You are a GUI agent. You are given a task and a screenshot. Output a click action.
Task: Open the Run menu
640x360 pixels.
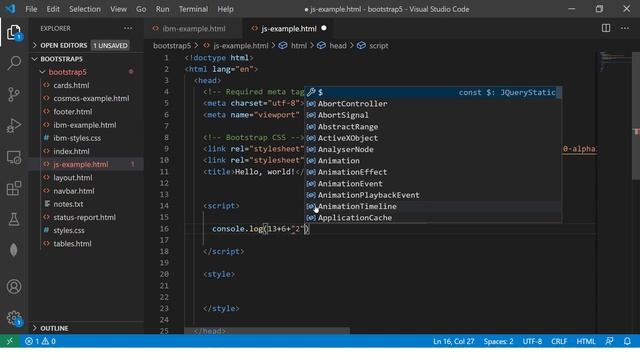tap(162, 9)
